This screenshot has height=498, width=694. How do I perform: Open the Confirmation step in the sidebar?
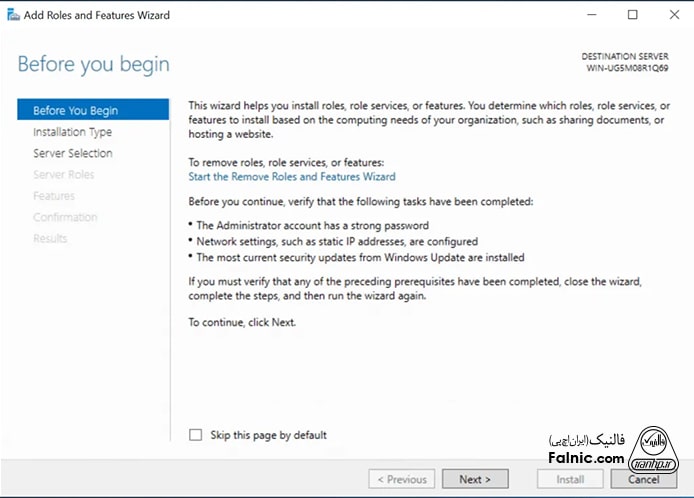coord(65,217)
